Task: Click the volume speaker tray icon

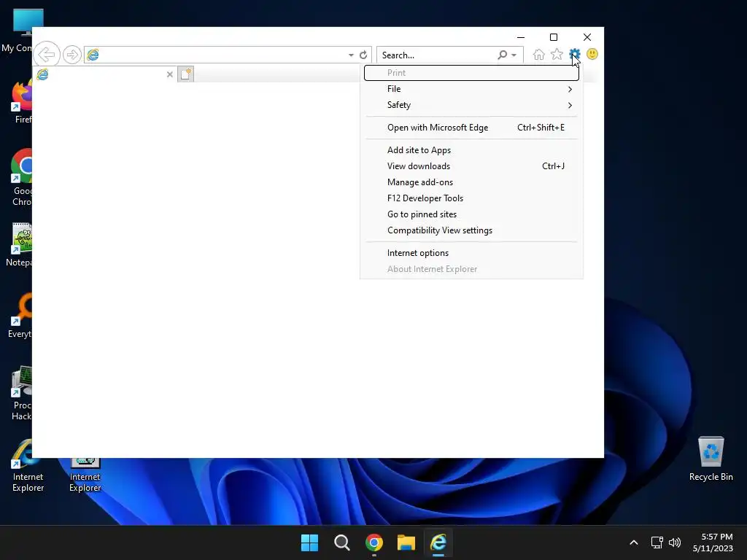Action: coord(675,542)
